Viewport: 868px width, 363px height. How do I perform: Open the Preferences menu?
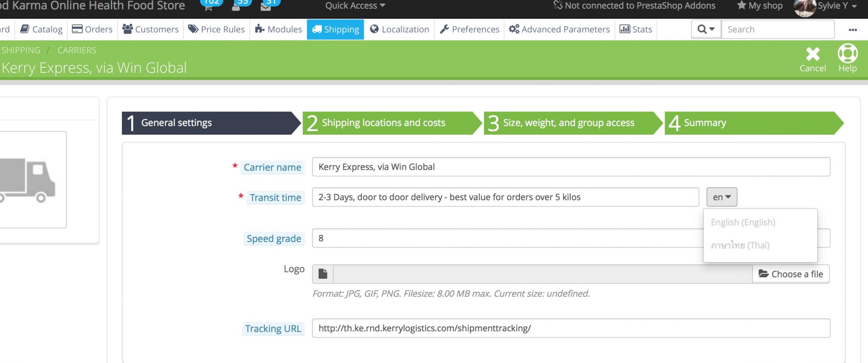coord(469,29)
